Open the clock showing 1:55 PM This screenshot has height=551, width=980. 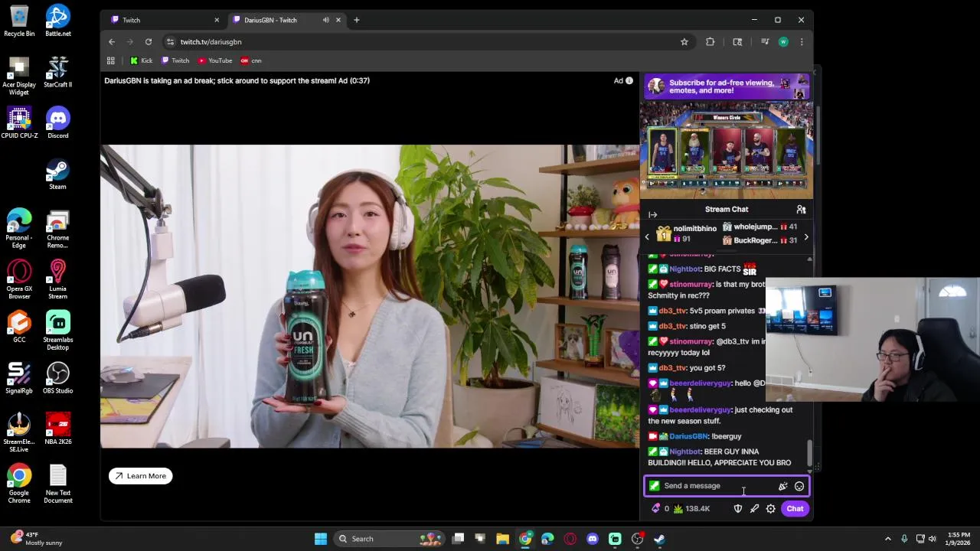[x=959, y=539]
